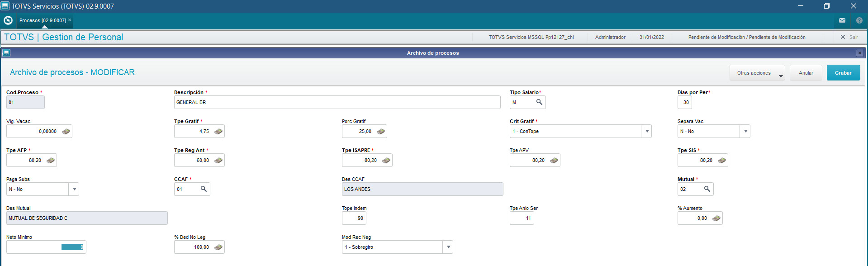The image size is (868, 266).
Task: Open calculator icon beside Tpe AFP field
Action: (x=51, y=160)
